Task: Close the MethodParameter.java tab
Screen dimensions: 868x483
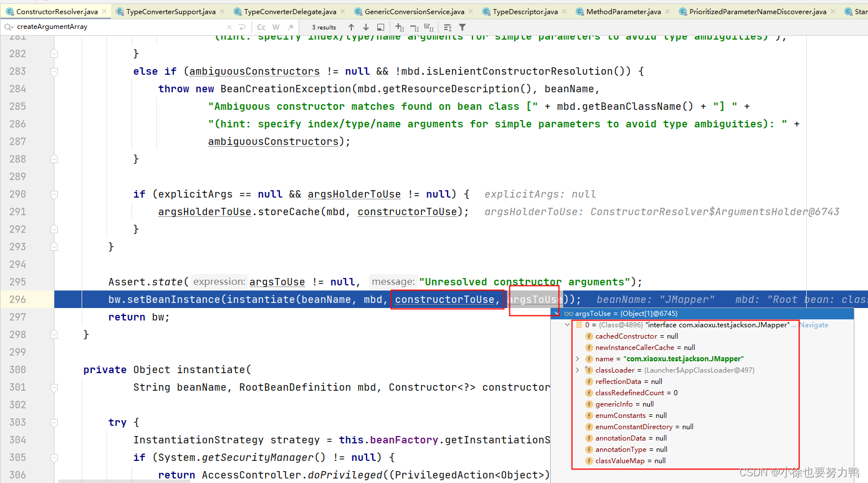Action: [x=667, y=11]
